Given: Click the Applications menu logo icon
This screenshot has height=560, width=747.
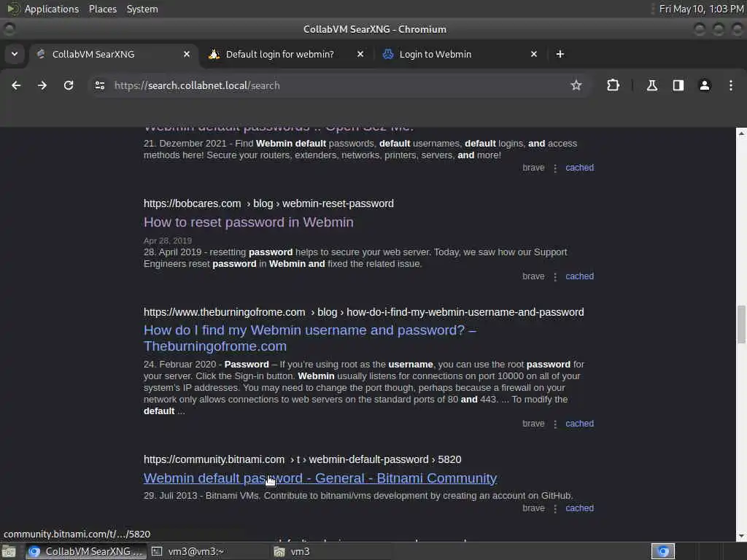Looking at the screenshot, I should [x=13, y=9].
